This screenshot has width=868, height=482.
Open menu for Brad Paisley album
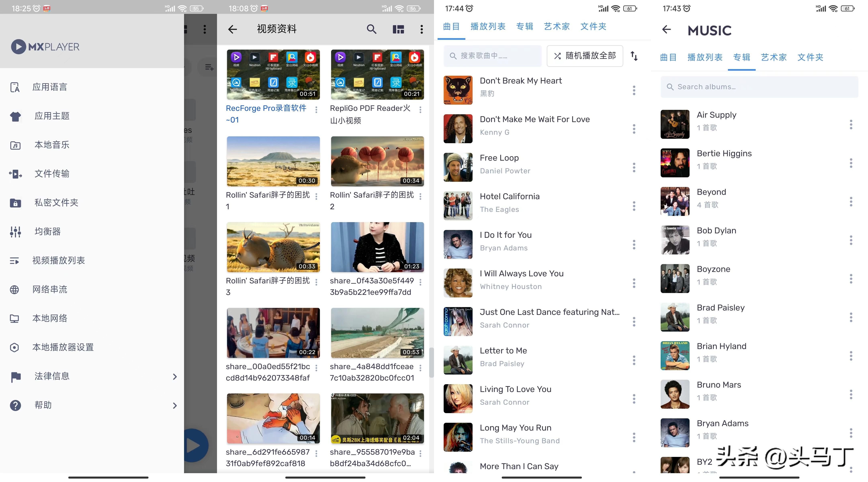coord(851,317)
